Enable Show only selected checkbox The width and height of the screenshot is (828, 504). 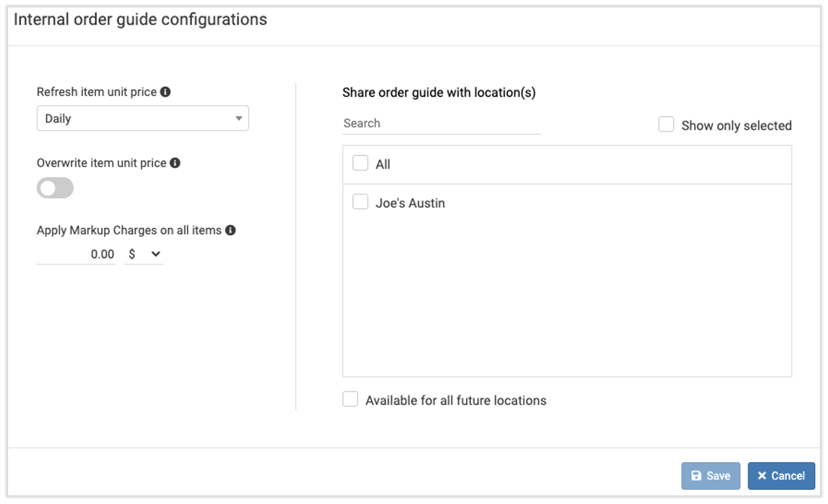[x=666, y=125]
